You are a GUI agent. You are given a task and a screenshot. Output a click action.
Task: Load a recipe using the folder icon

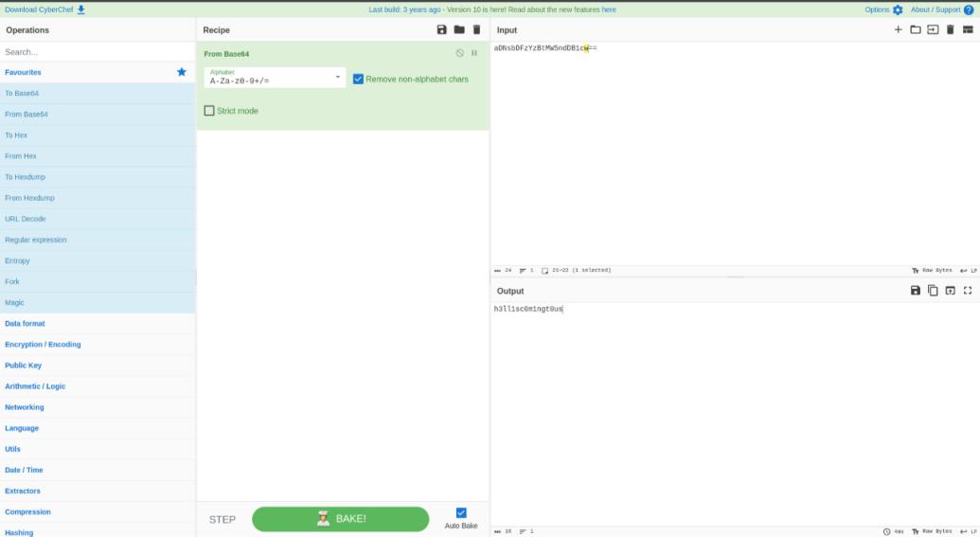coord(458,29)
